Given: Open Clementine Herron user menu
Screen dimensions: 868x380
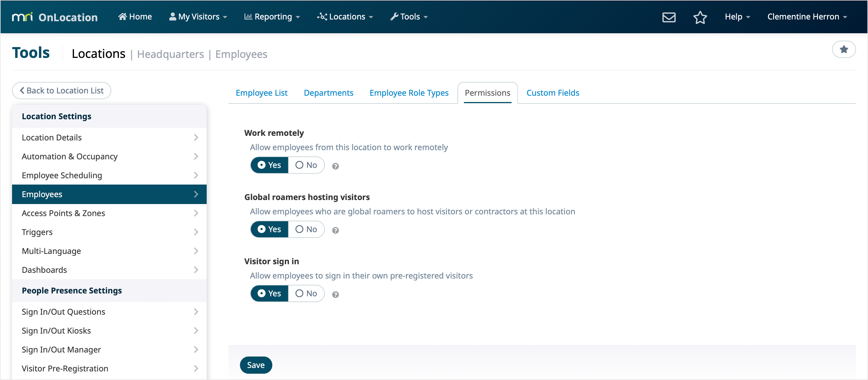Looking at the screenshot, I should (807, 17).
